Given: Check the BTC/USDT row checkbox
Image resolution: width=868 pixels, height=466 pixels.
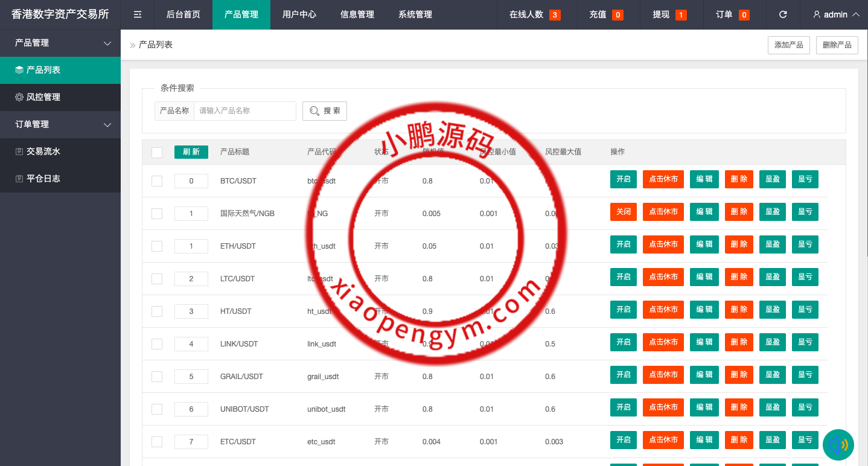Looking at the screenshot, I should pos(157,181).
